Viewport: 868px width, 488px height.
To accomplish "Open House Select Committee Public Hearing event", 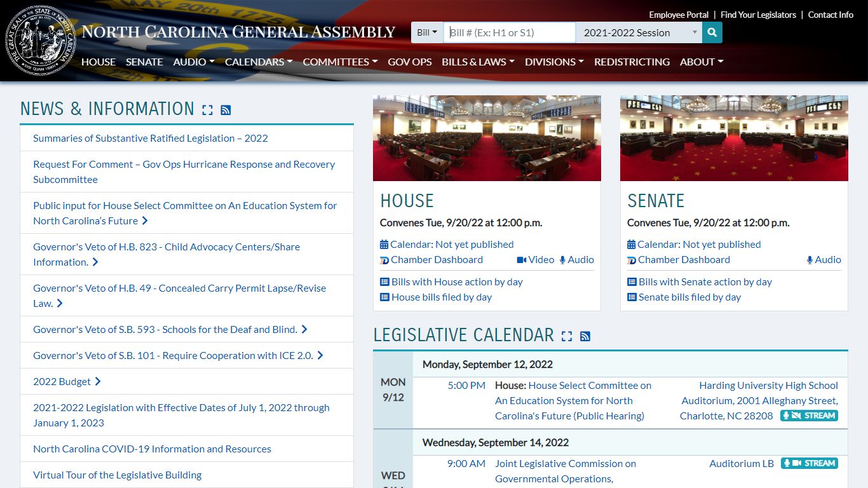I will coord(573,400).
